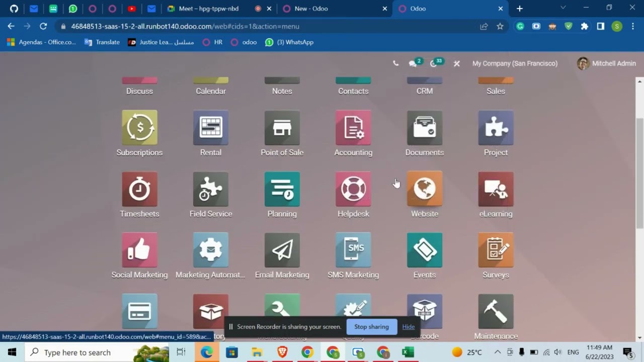Open the Translate bookmark
This screenshot has width=644, height=362.
point(102,42)
